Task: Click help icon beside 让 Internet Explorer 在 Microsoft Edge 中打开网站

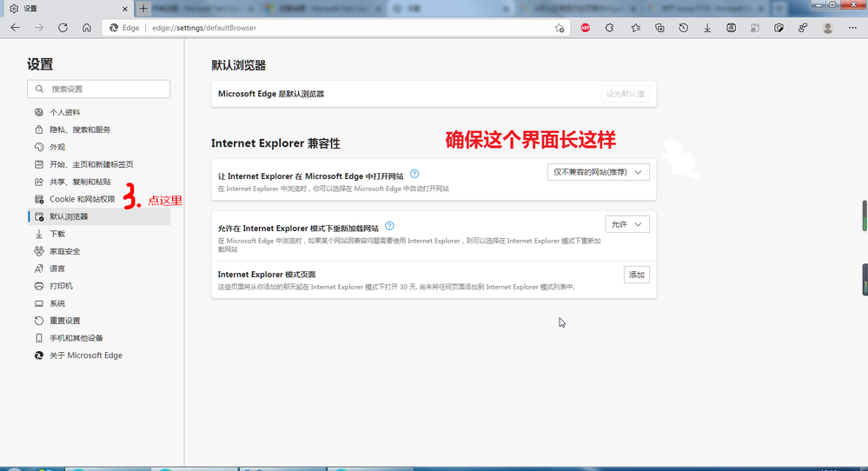Action: point(414,174)
